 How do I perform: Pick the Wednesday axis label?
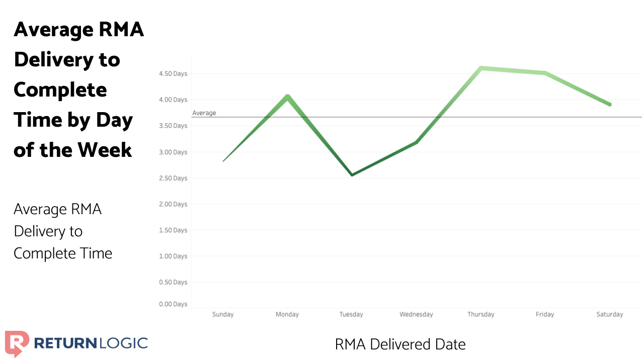click(416, 315)
